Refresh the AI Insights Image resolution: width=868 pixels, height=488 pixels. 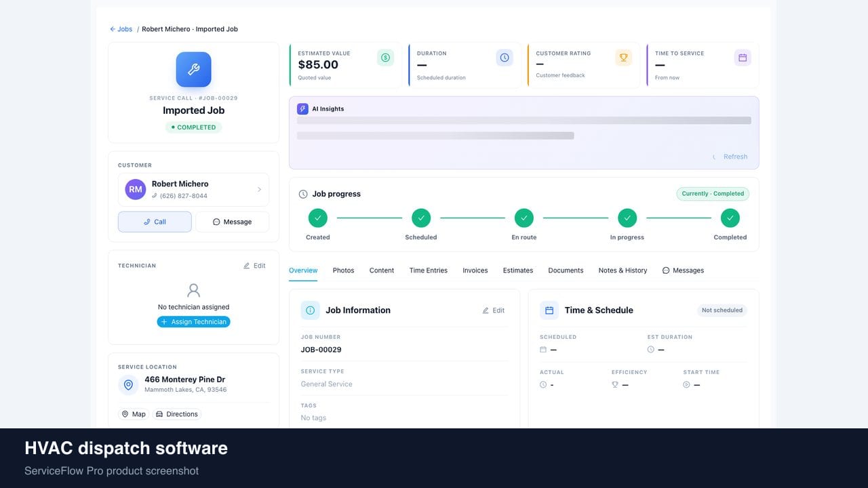[x=730, y=157]
